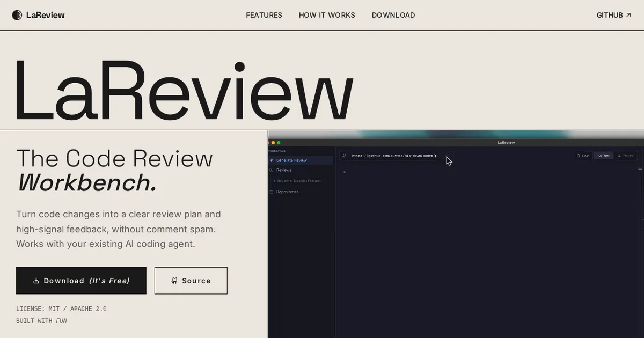Click the 'LICENSE: MIT / APACHE 2.0' text

coord(61,309)
